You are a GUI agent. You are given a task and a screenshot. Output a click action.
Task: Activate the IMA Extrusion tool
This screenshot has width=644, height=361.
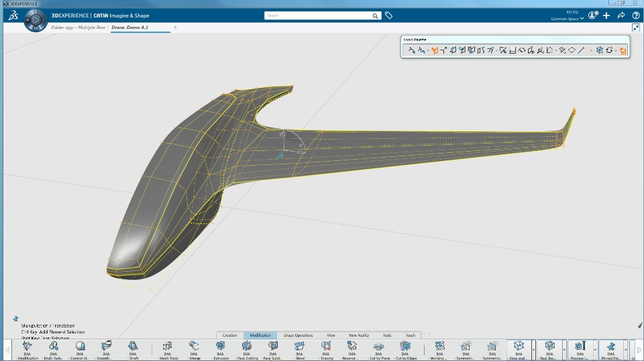pos(221,350)
